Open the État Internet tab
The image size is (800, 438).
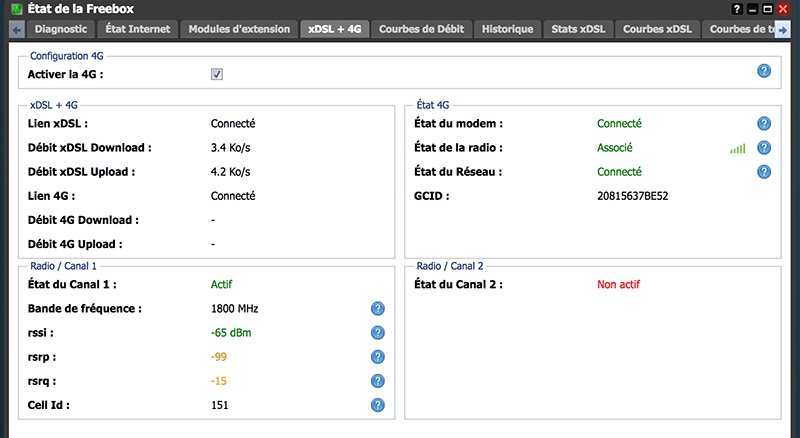(x=138, y=29)
